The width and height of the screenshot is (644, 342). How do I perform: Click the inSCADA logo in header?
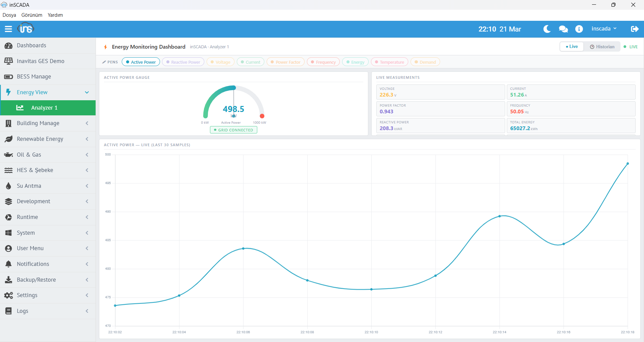click(x=26, y=29)
